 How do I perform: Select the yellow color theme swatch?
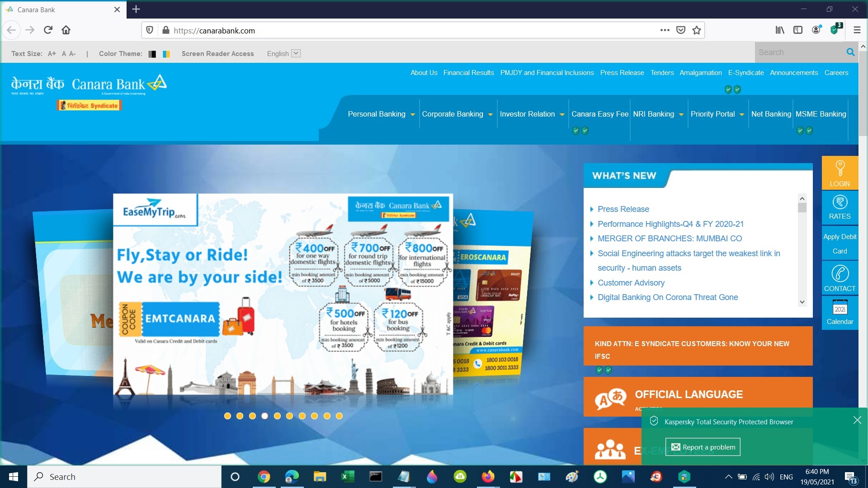point(166,54)
